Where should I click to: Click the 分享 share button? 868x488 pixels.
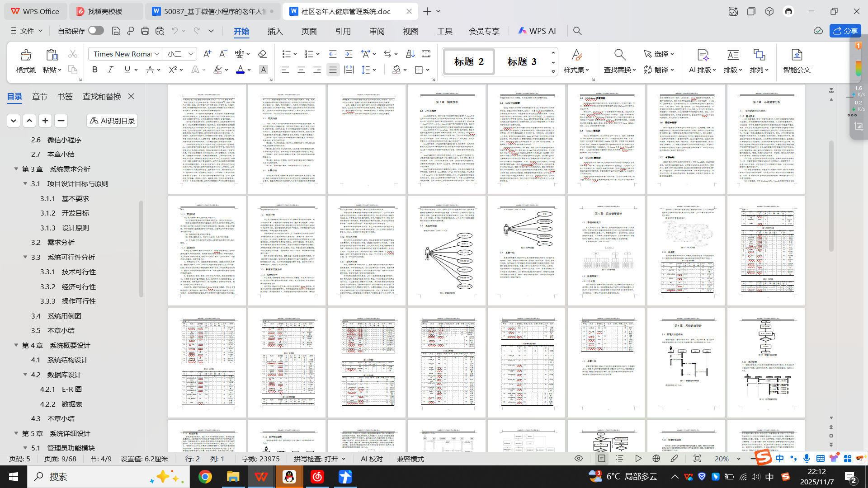845,31
